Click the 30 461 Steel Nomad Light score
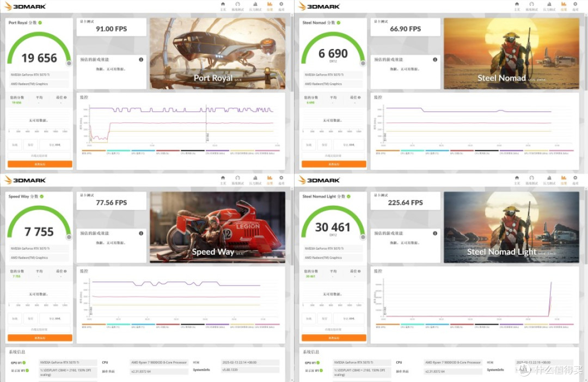 pos(333,227)
